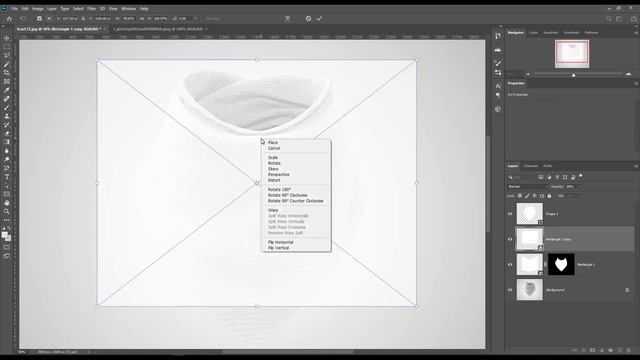Open the Character panel icon in side dock
640x360 pixels.
coord(498,86)
